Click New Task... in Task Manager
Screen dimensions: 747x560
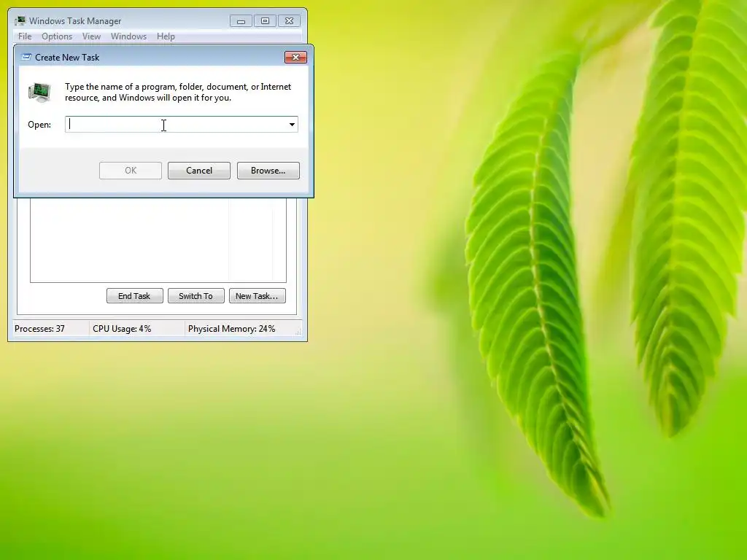point(258,296)
